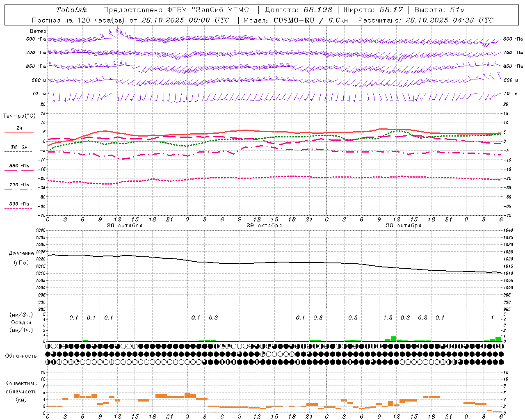Click the "29 октября" date label
Screen dimensions: 525x420
[264, 226]
